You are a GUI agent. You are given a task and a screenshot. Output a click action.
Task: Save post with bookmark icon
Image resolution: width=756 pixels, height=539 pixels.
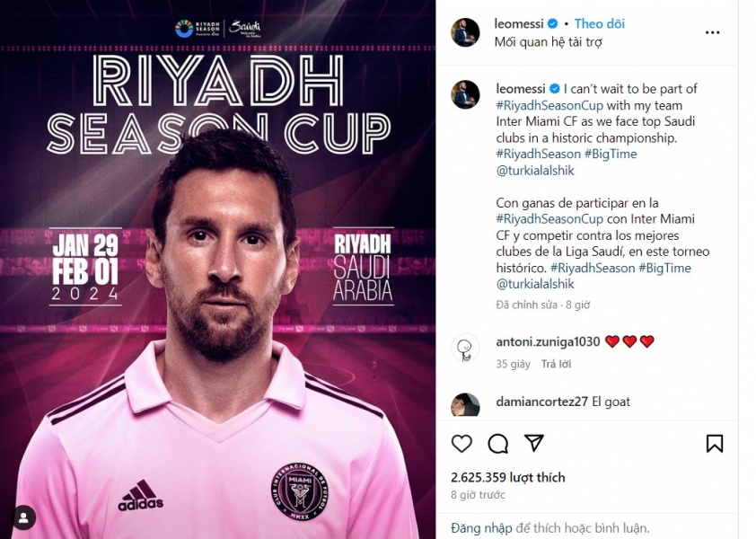pyautogui.click(x=714, y=444)
